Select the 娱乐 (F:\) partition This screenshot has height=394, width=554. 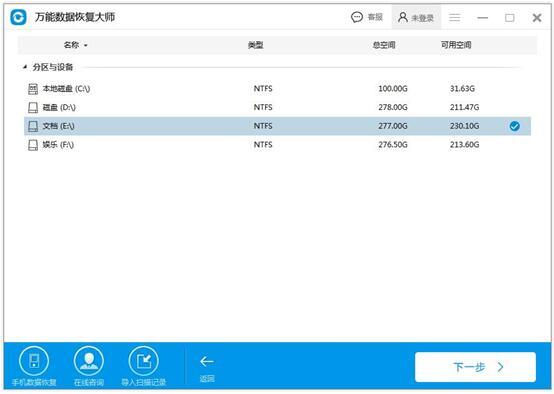coord(277,145)
